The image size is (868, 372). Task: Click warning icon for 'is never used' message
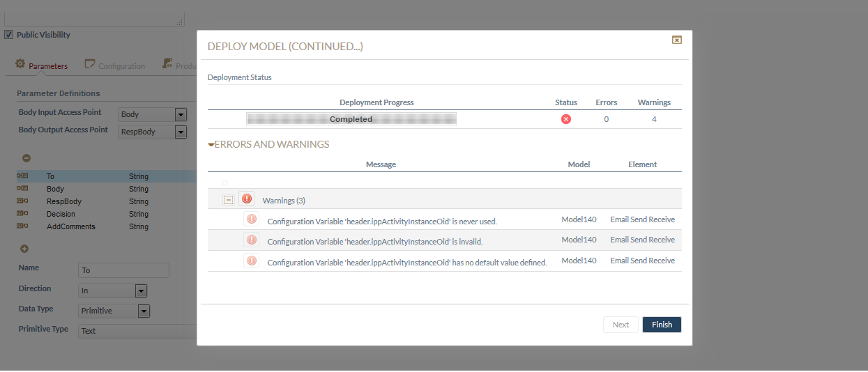point(251,219)
